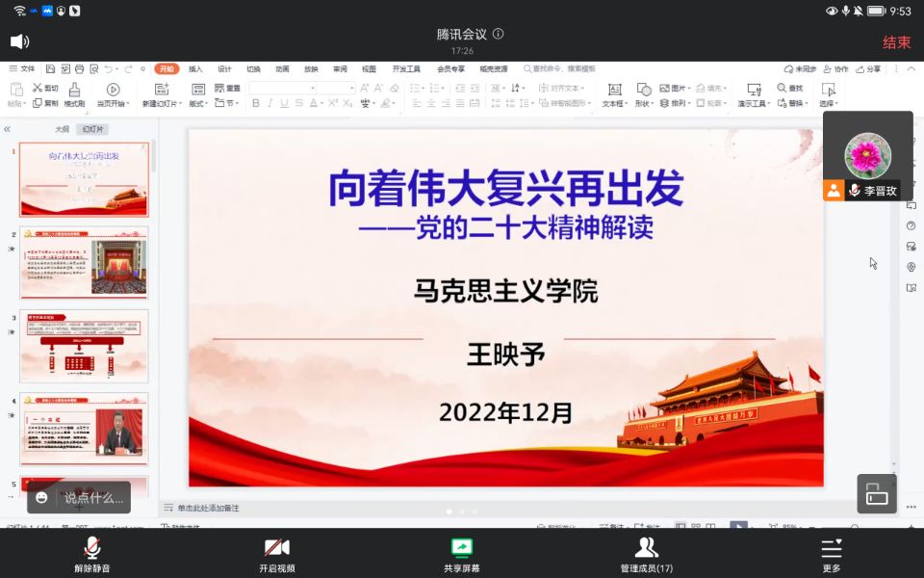Select the 插入 ribbon tab

click(x=195, y=69)
